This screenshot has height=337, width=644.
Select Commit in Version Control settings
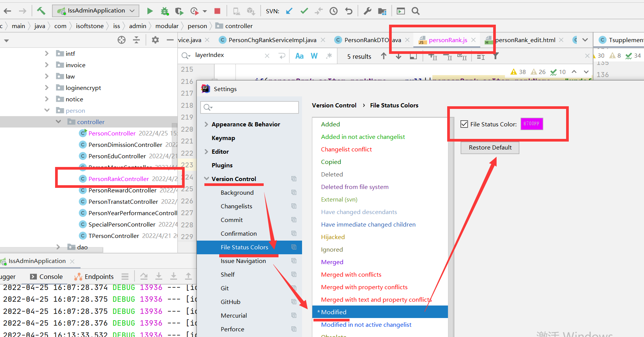point(232,220)
